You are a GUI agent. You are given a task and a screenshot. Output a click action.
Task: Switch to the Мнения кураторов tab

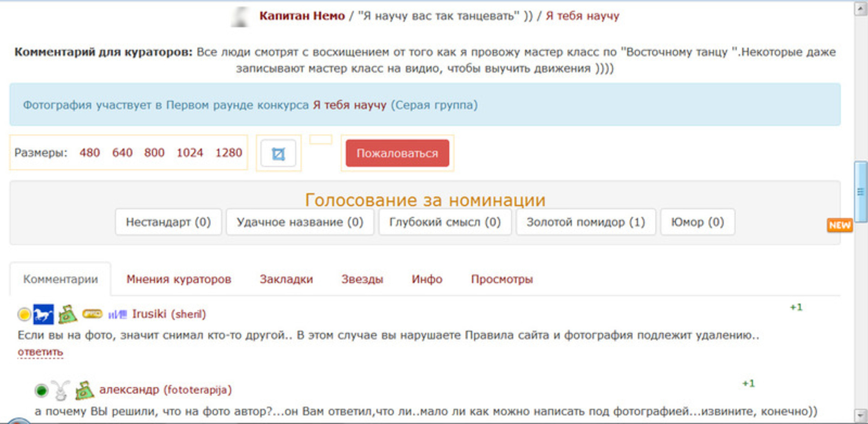[179, 279]
